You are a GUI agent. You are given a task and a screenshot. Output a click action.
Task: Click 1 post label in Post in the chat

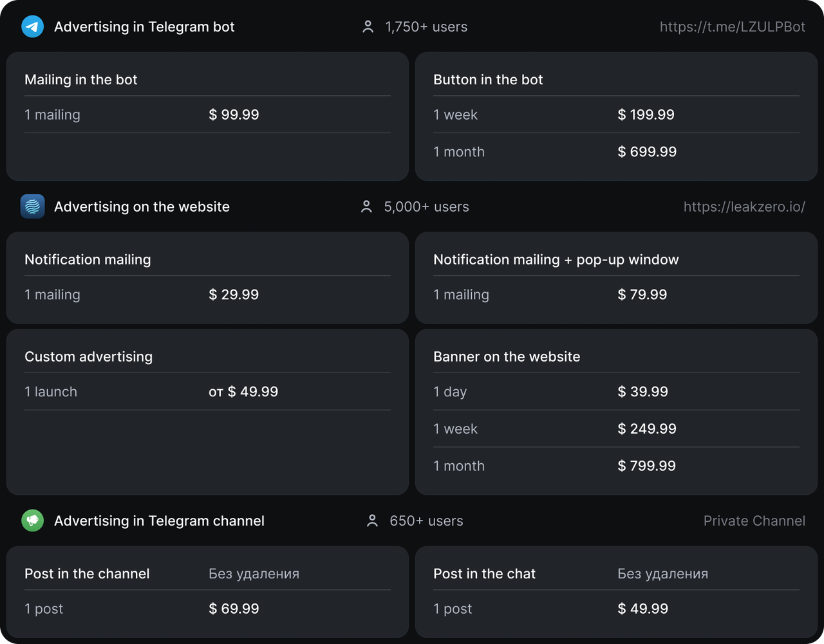click(x=453, y=609)
